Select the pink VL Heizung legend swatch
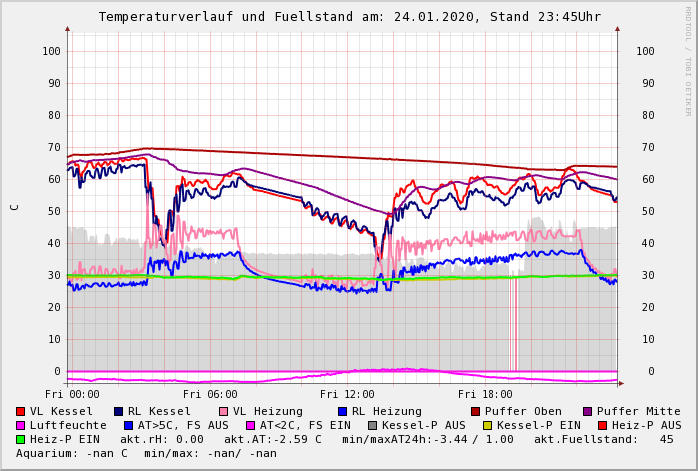The image size is (698, 471). coord(224,411)
